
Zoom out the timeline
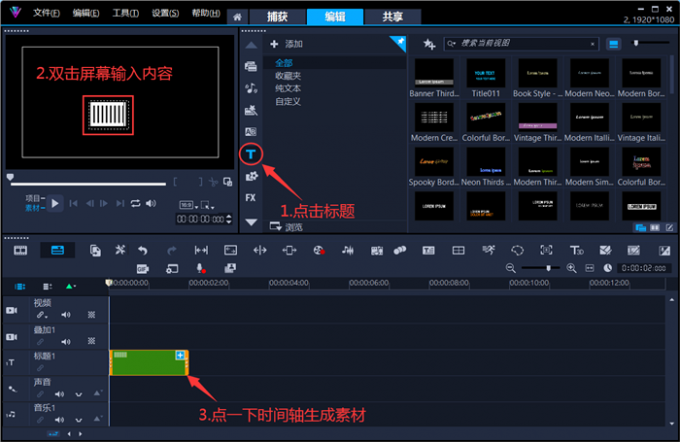pos(511,268)
